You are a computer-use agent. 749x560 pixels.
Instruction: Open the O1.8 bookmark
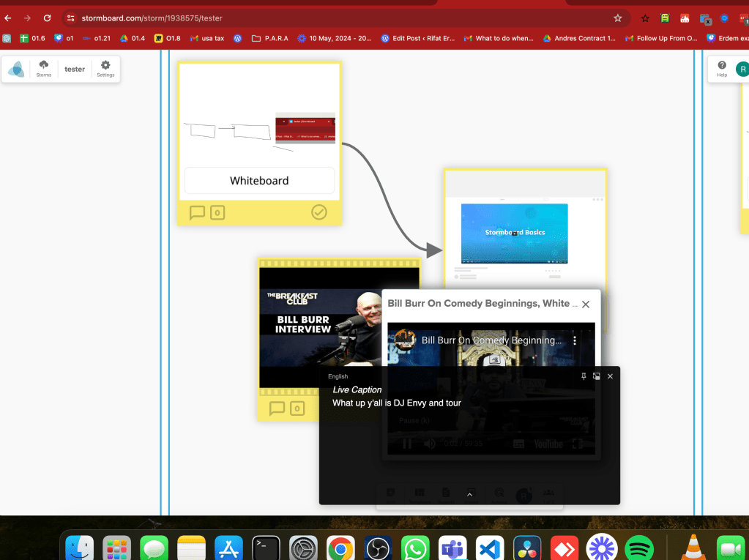click(168, 38)
